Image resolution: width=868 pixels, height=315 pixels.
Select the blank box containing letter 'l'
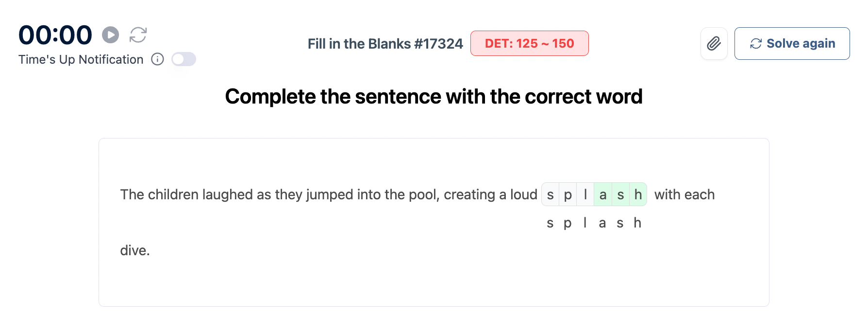pyautogui.click(x=585, y=194)
